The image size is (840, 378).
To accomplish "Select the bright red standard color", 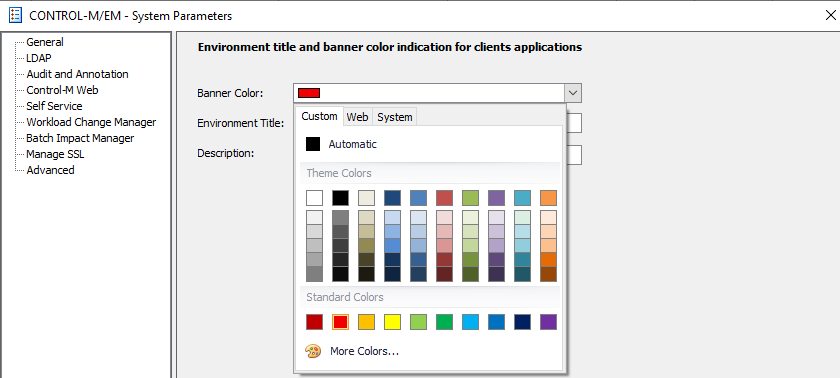I will [x=340, y=322].
